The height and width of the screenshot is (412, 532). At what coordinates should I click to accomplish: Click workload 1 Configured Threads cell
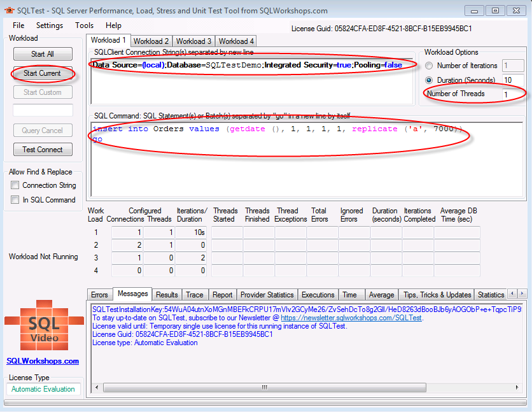click(x=159, y=232)
